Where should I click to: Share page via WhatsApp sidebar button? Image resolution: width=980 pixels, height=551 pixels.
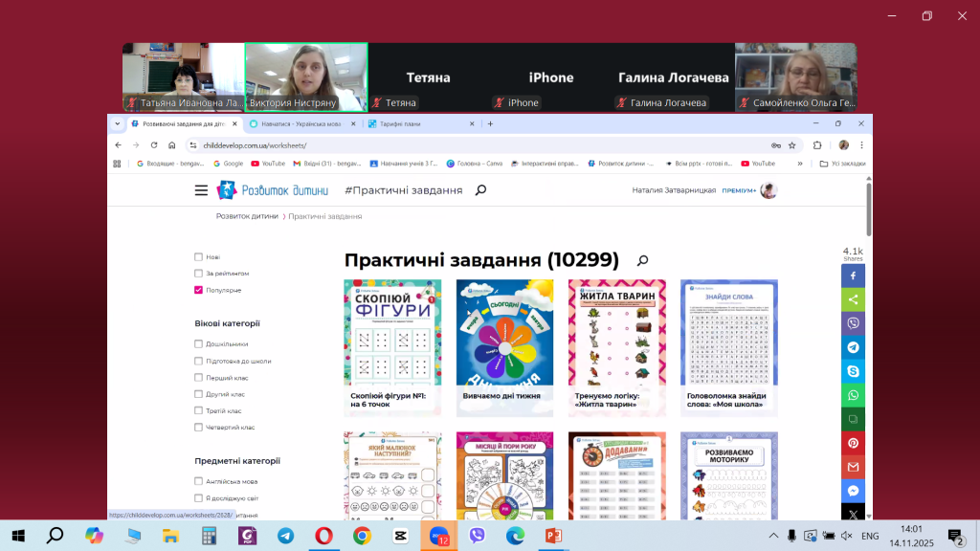[853, 395]
